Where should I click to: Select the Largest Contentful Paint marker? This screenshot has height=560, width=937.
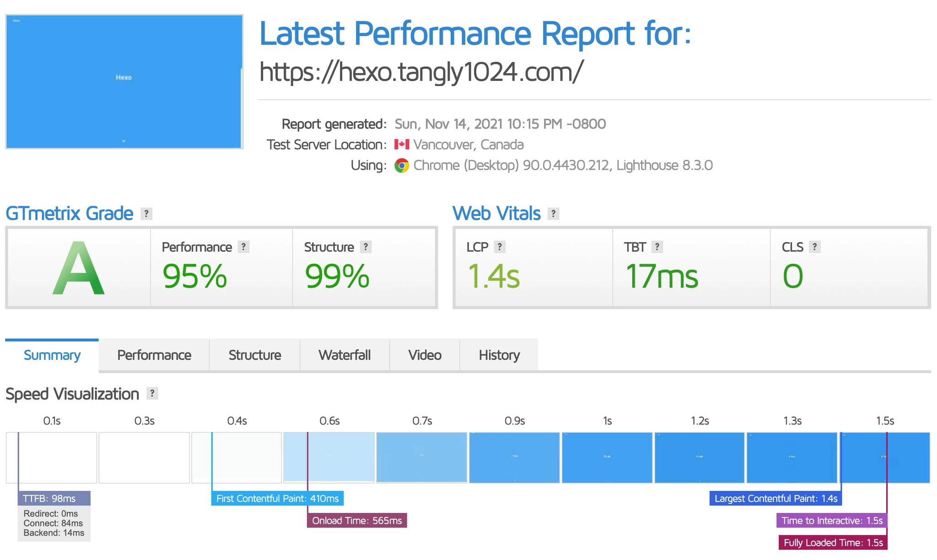pyautogui.click(x=776, y=498)
